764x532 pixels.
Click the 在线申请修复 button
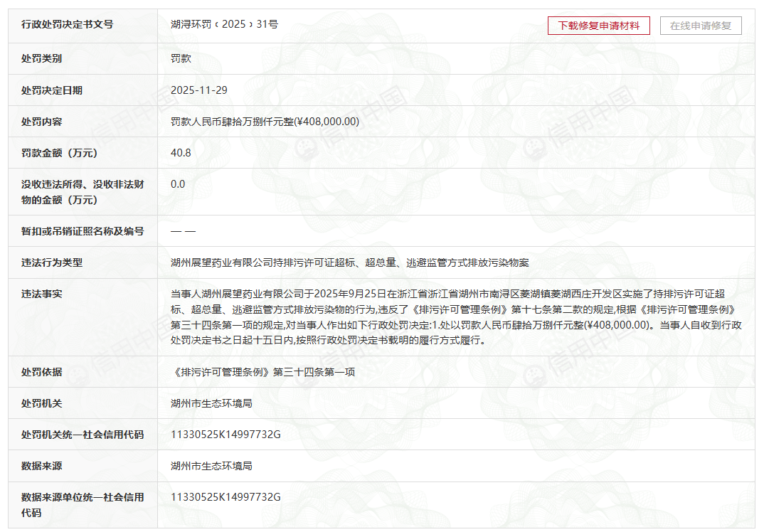[x=701, y=25]
